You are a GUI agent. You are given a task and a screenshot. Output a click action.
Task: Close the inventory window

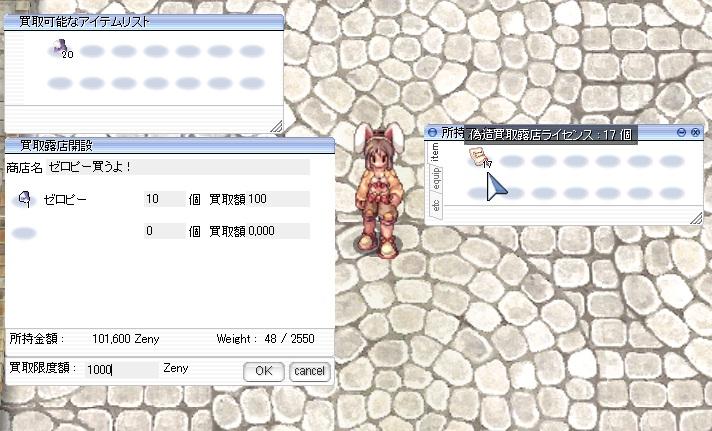point(695,132)
